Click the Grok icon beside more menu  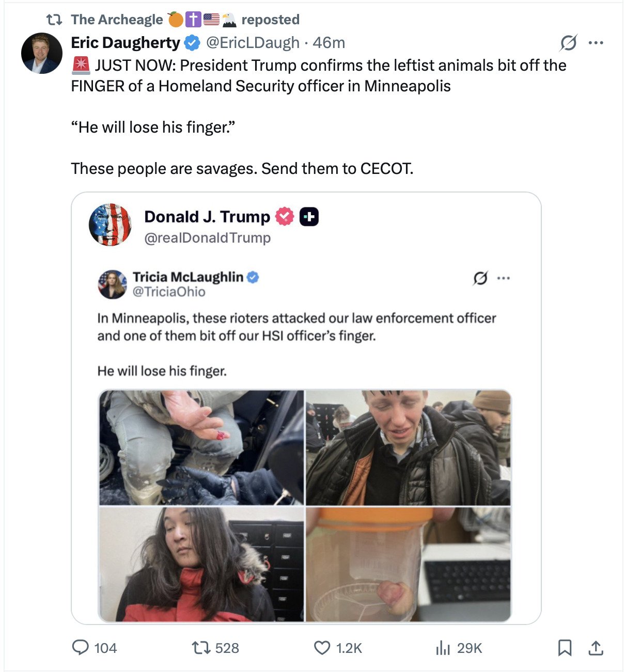[x=568, y=43]
